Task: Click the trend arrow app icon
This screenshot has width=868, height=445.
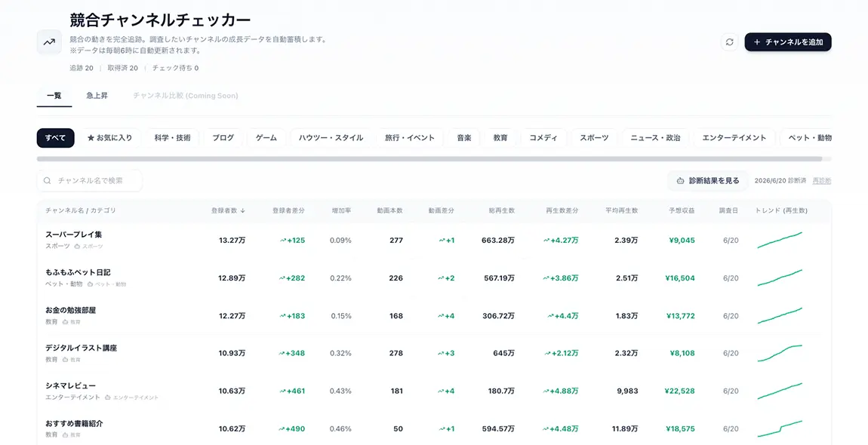Action: pyautogui.click(x=49, y=42)
